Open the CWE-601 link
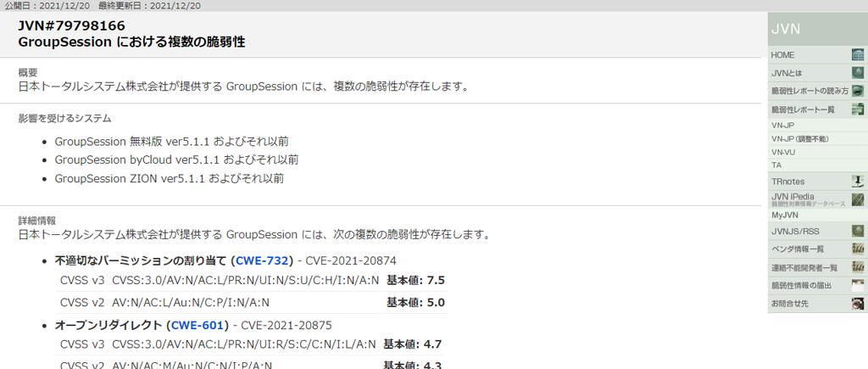Image resolution: width=868 pixels, height=369 pixels. click(197, 325)
